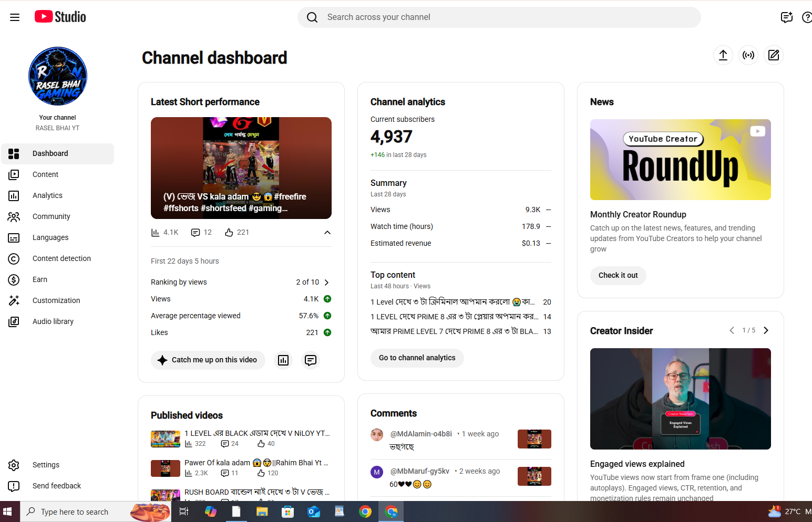Screen dimensions: 812x522
Task: Open Customization section in sidebar
Action: coord(58,301)
